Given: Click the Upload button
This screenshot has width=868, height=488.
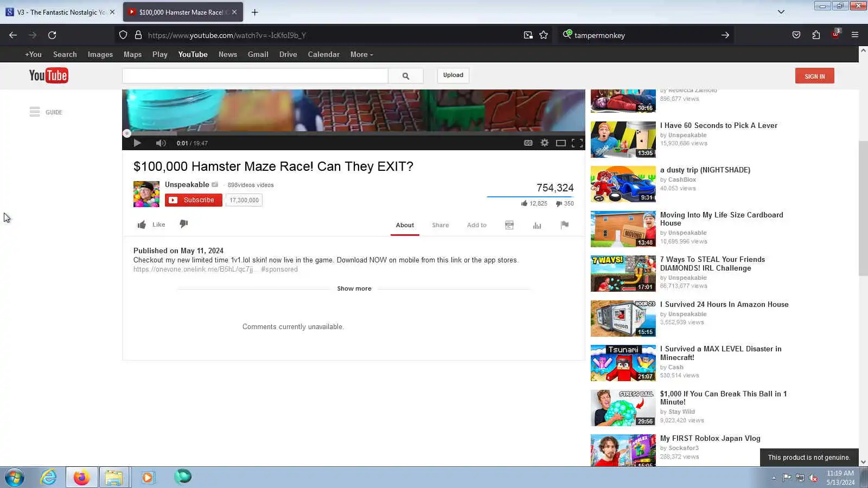Looking at the screenshot, I should [x=453, y=75].
